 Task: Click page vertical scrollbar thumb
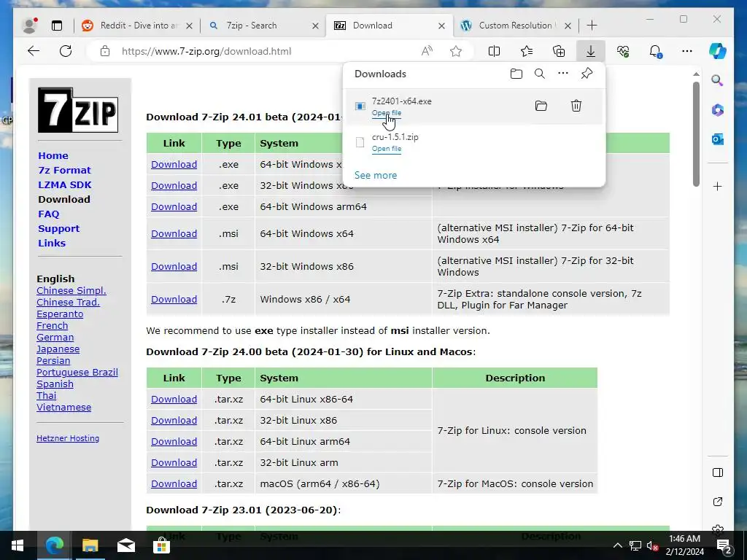pos(696,134)
